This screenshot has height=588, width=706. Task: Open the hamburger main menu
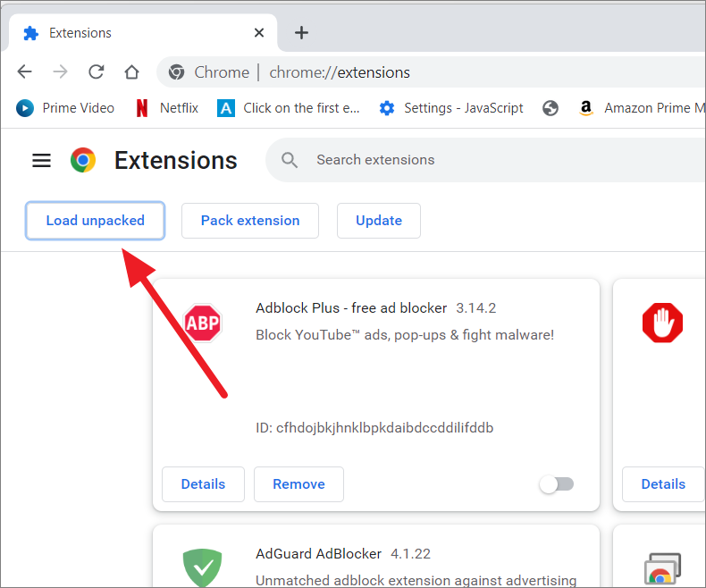point(41,160)
